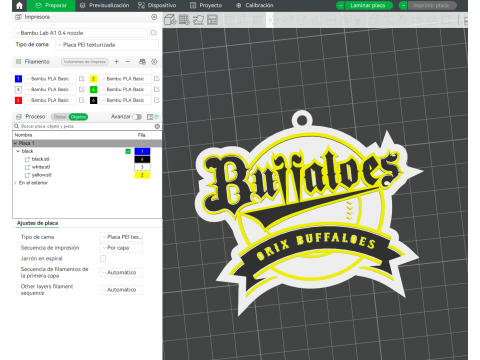Image resolution: width=480 pixels, height=360 pixels.
Task: Open the Dispositivo tab
Action: pyautogui.click(x=157, y=5)
